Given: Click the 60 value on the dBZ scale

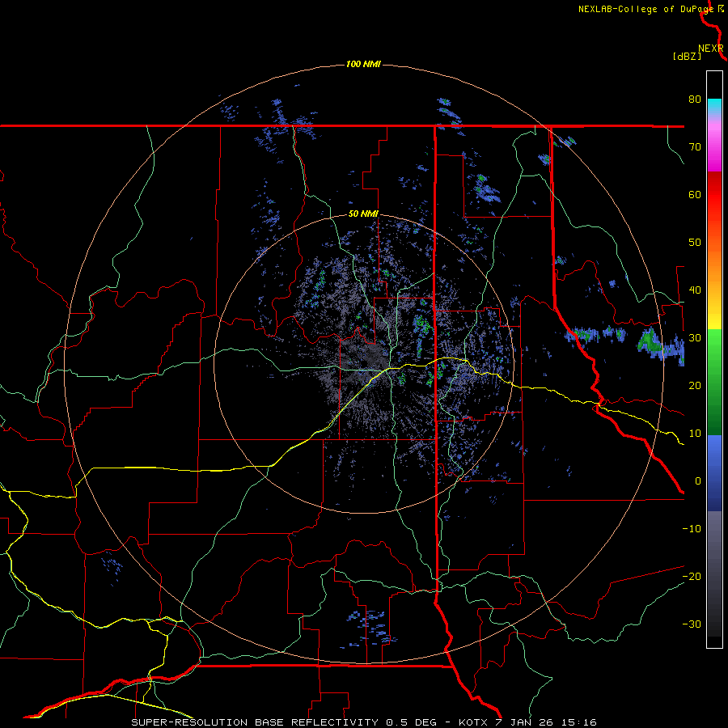Looking at the screenshot, I should pyautogui.click(x=695, y=194).
